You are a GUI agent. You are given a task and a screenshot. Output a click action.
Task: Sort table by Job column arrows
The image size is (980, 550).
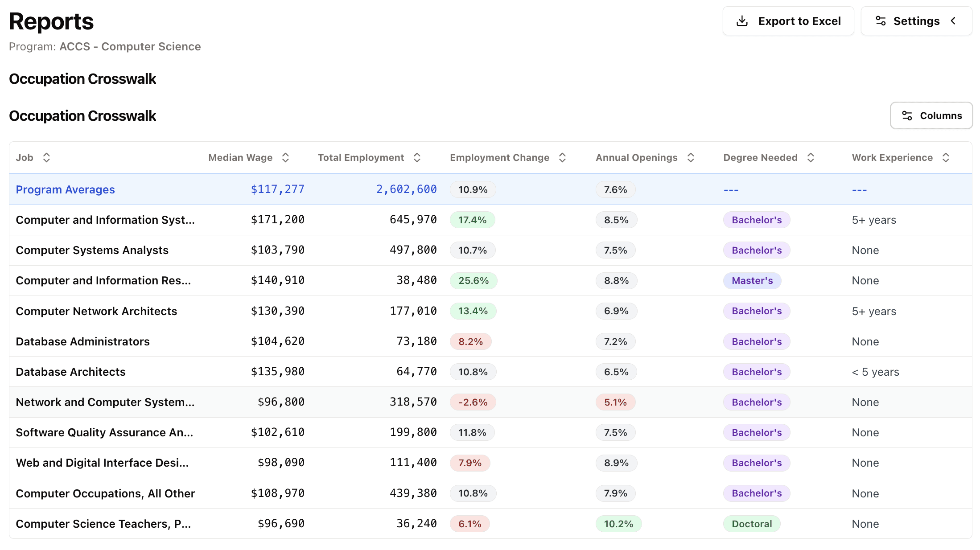[46, 158]
